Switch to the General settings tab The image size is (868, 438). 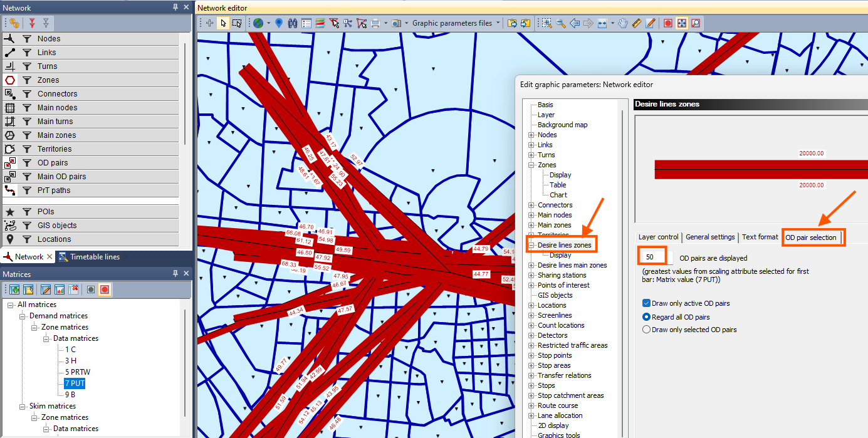[x=709, y=237]
